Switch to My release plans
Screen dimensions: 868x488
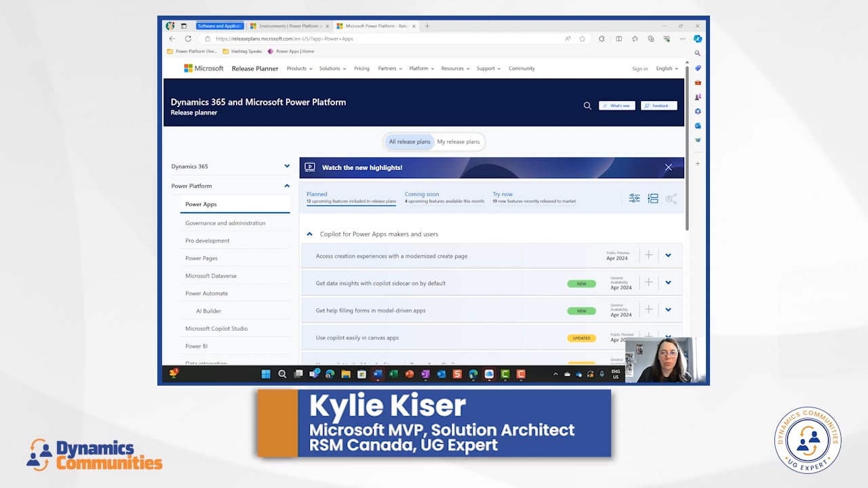coord(458,142)
